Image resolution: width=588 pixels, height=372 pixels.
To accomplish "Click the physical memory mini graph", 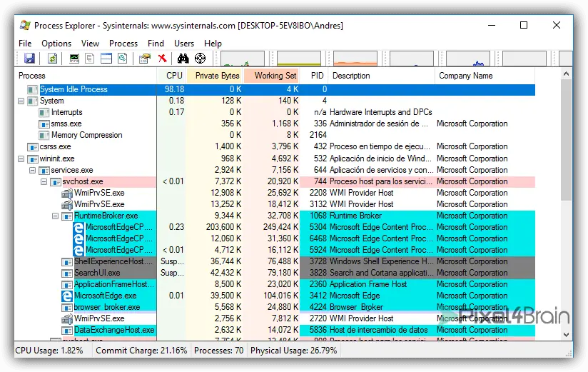I will pyautogui.click(x=355, y=59).
